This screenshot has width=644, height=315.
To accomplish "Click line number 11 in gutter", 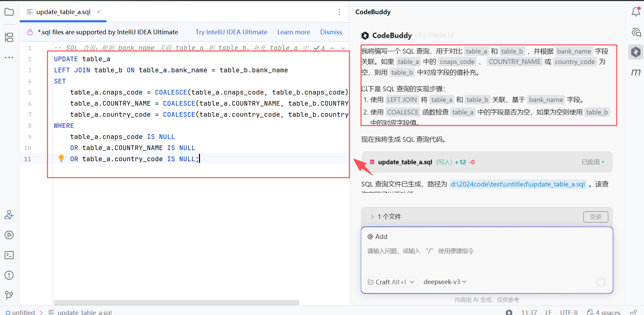I will click(28, 159).
